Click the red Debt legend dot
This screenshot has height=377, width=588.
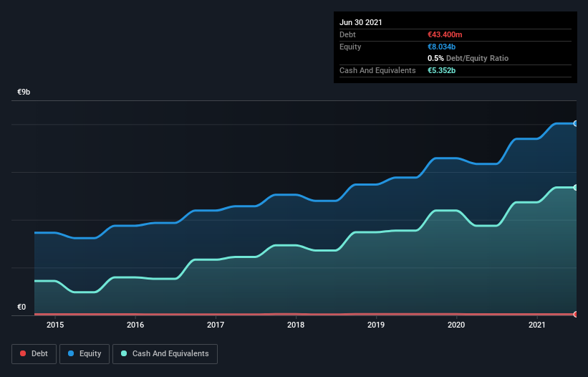23,353
